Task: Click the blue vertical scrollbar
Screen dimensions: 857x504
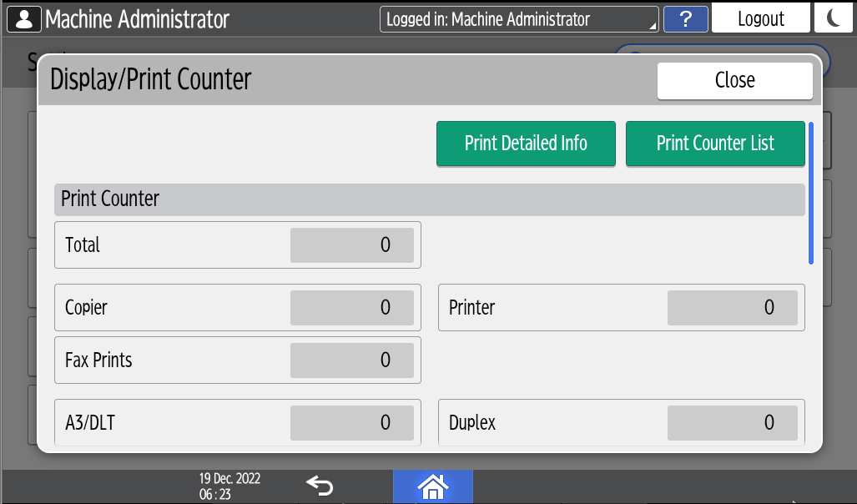Action: pyautogui.click(x=810, y=193)
